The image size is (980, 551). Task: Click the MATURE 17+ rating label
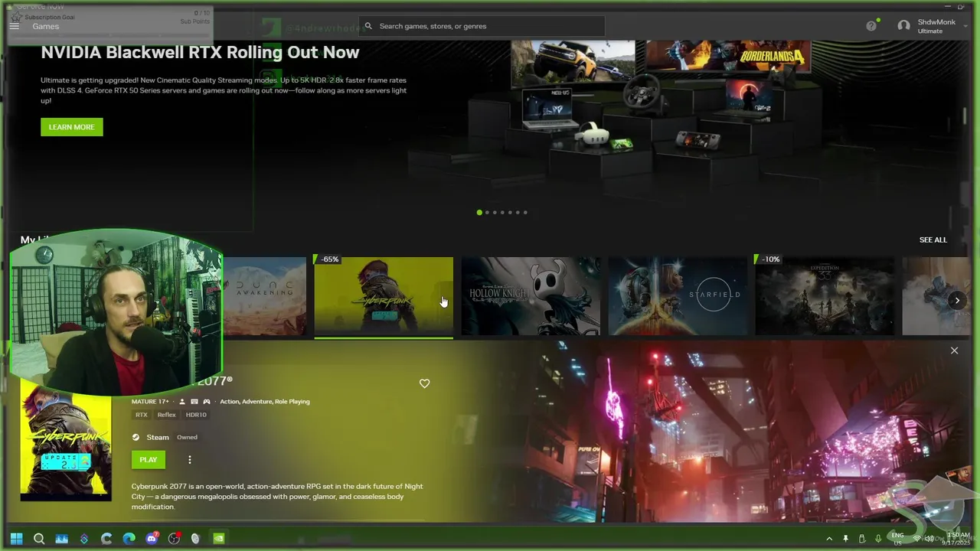click(150, 402)
